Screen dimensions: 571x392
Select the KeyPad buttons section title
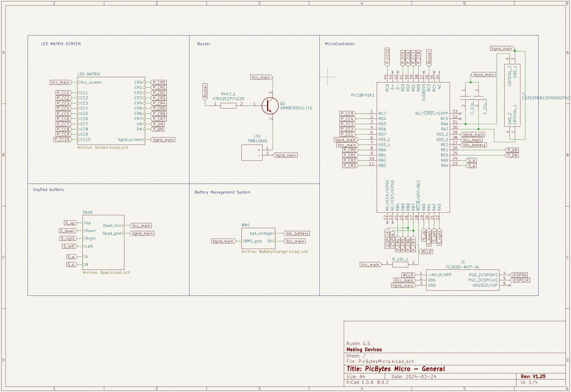coord(49,190)
